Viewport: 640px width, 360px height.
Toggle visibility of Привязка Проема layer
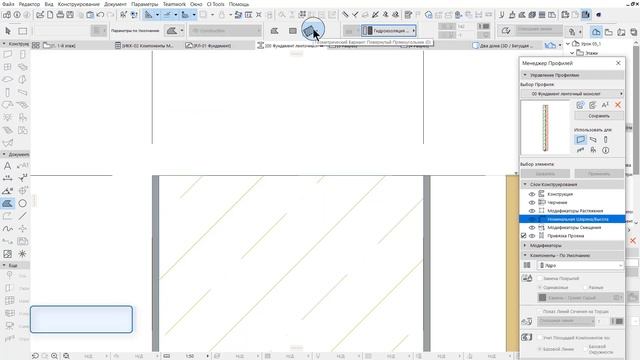(x=532, y=236)
